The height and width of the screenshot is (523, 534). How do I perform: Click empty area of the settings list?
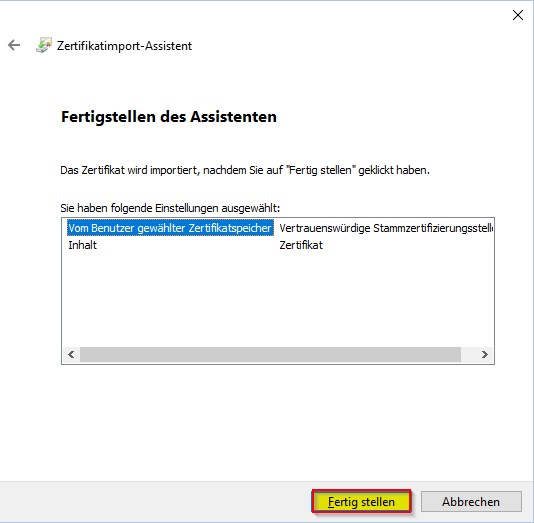(278, 300)
